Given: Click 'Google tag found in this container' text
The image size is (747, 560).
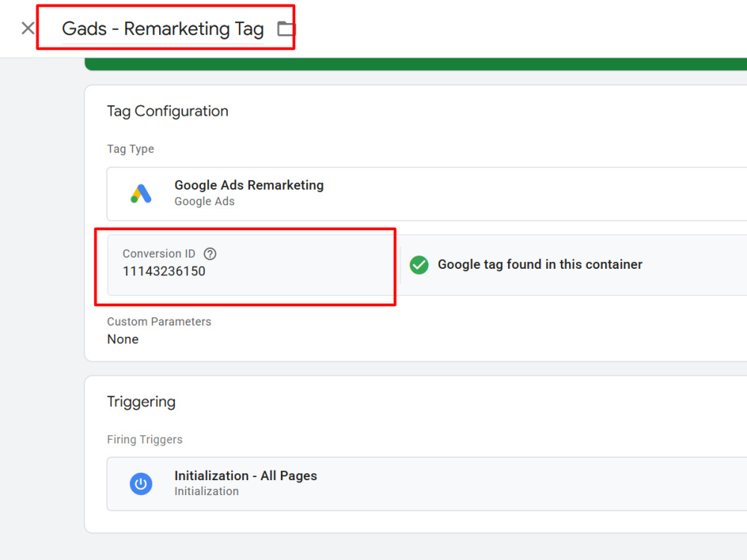Looking at the screenshot, I should 540,264.
